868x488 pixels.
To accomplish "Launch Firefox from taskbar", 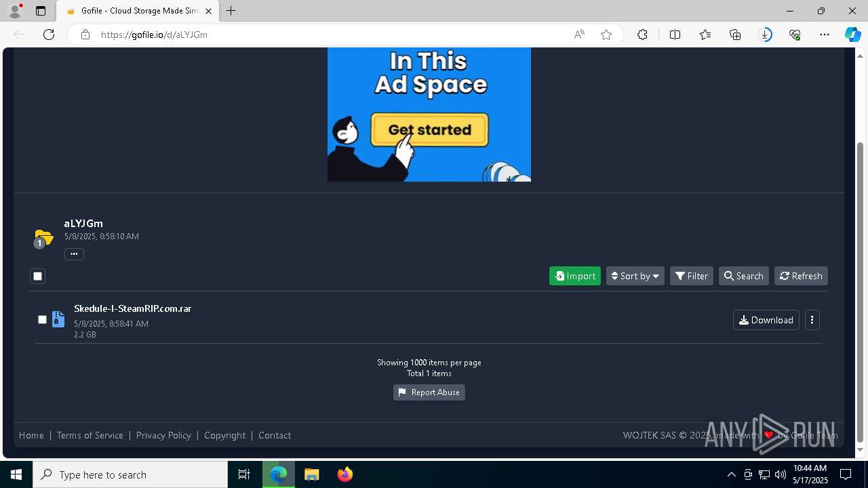I will 345,474.
